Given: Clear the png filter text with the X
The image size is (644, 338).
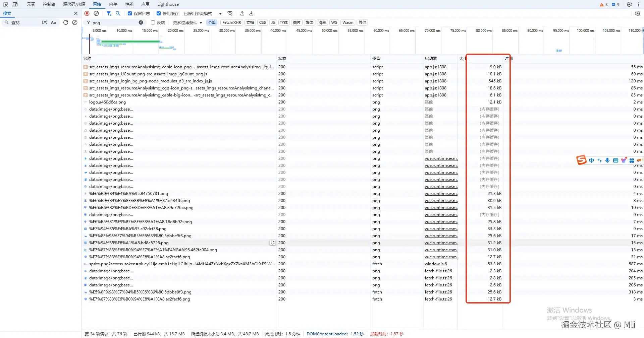Looking at the screenshot, I should pos(141,22).
